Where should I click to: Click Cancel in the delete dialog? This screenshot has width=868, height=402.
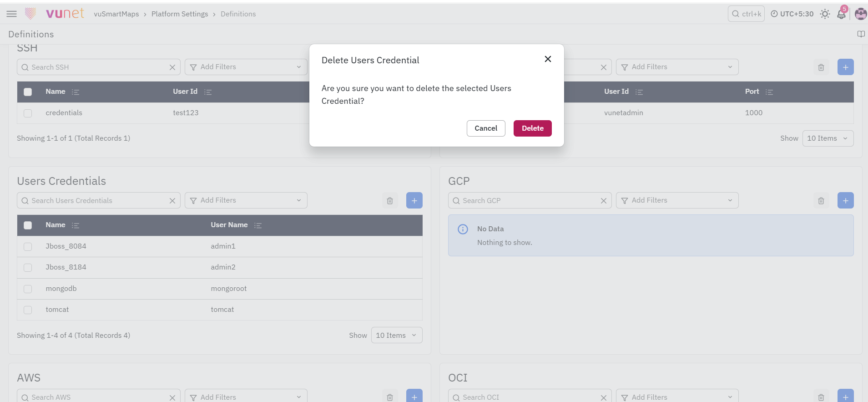pyautogui.click(x=486, y=128)
